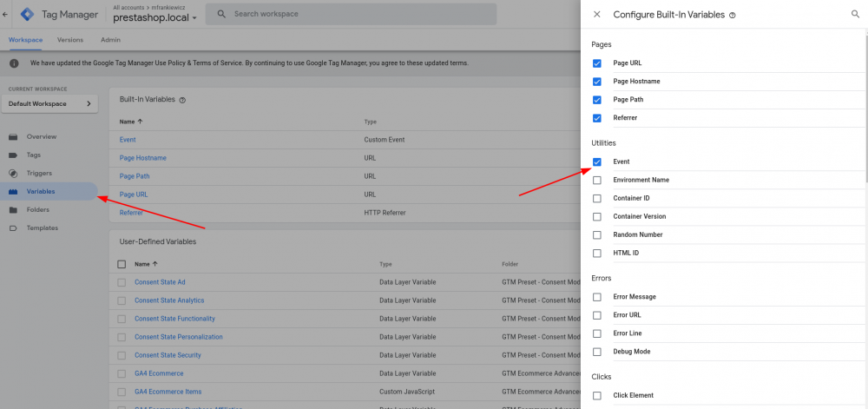Close the Configure Built-In Variables panel

pos(595,15)
